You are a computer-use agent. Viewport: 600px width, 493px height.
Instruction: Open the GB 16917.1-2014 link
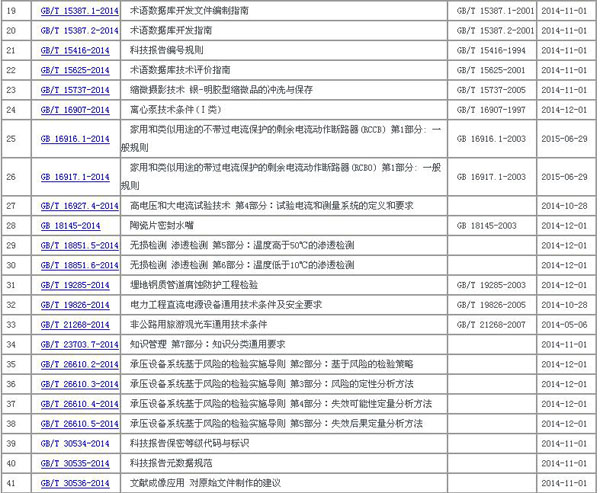75,177
